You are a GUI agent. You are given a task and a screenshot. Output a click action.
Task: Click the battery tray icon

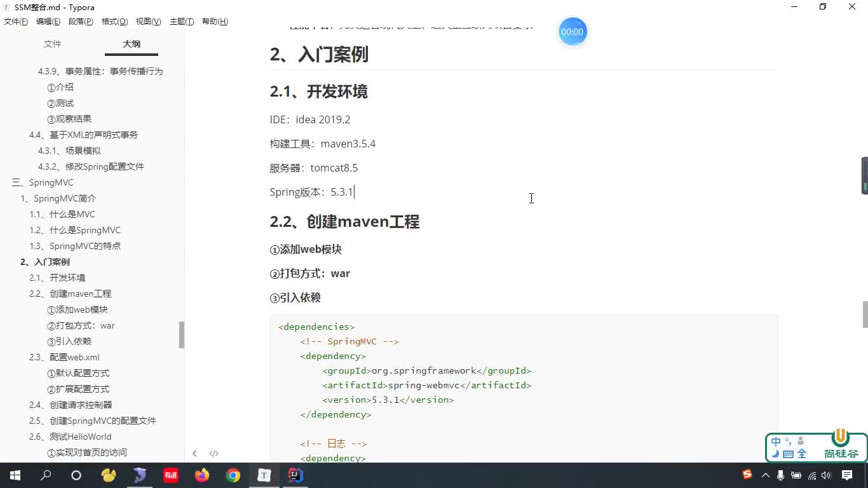[797, 475]
